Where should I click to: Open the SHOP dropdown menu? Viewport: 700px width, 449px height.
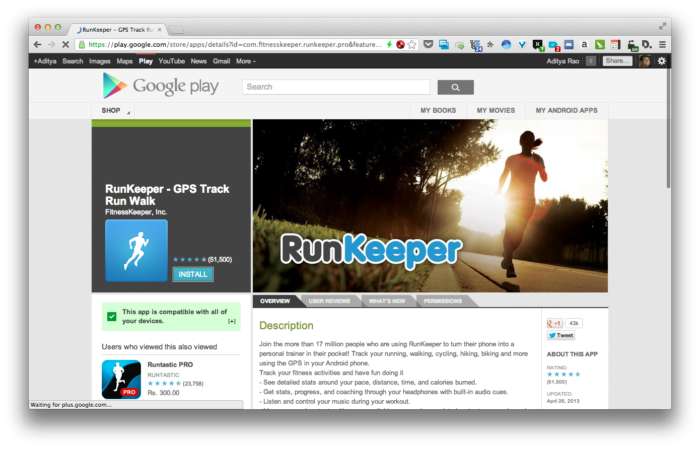tap(114, 110)
